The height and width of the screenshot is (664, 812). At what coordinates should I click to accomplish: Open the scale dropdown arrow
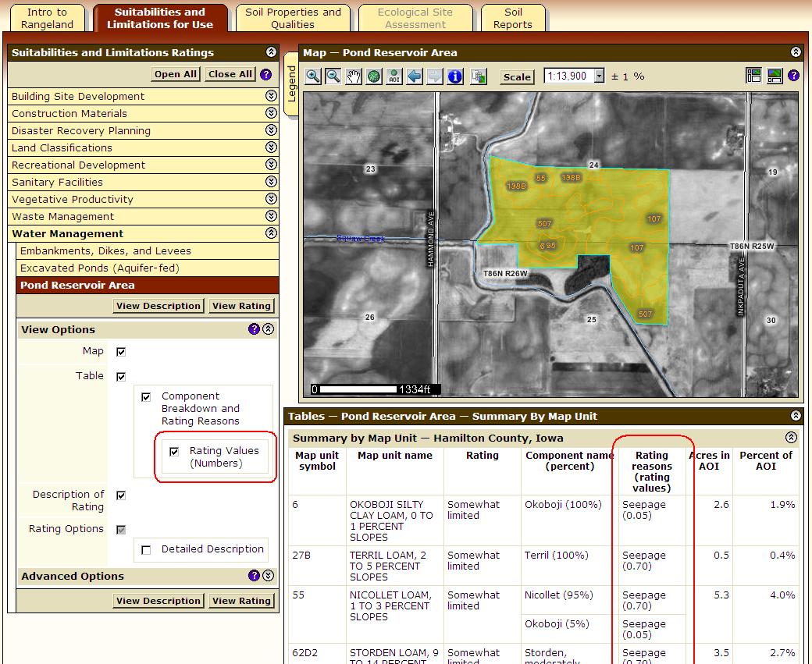[x=599, y=76]
